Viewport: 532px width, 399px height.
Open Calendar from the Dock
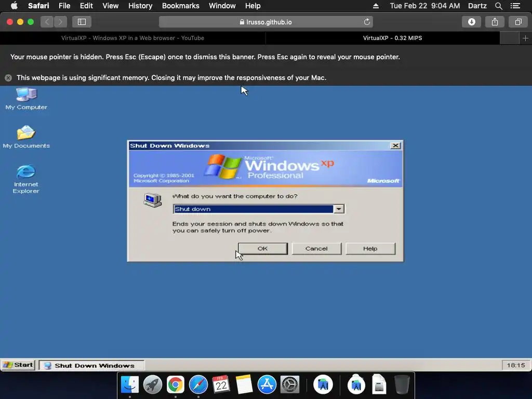pos(221,385)
